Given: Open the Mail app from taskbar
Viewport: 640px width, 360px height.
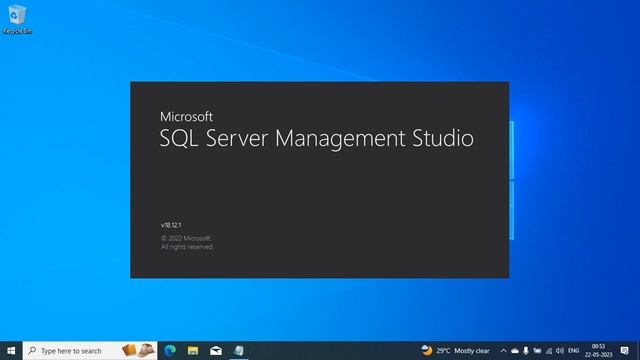Looking at the screenshot, I should [216, 351].
